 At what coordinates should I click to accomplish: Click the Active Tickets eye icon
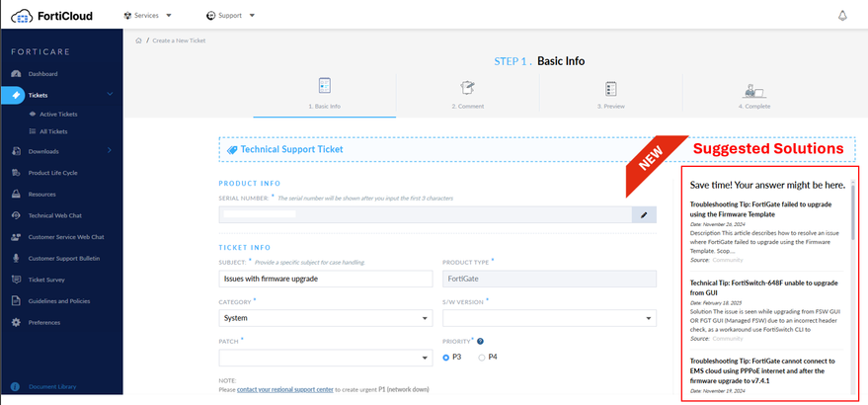(33, 115)
